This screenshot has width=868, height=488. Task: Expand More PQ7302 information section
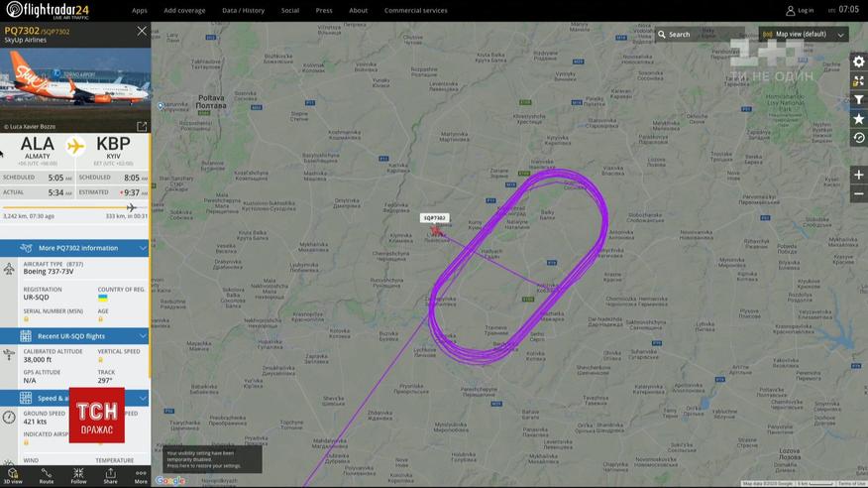click(x=74, y=248)
